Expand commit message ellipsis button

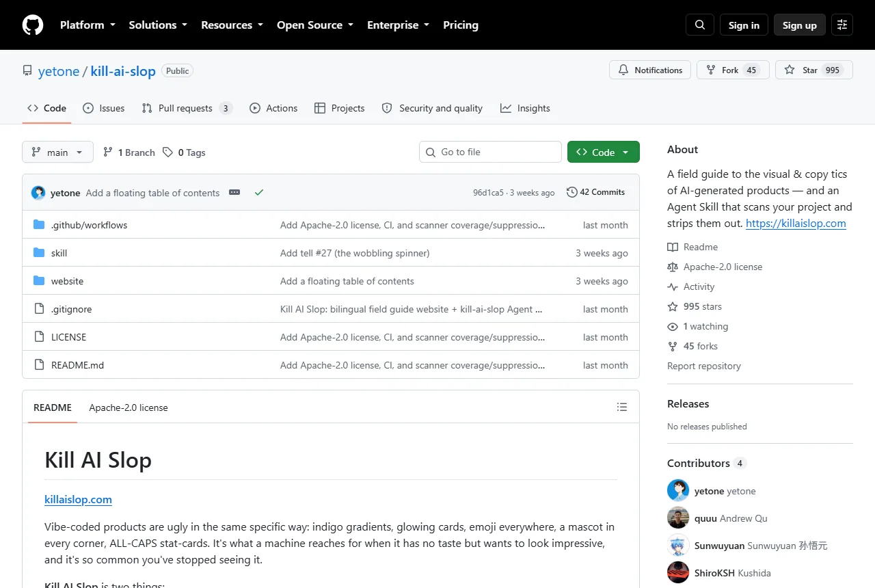tap(234, 193)
